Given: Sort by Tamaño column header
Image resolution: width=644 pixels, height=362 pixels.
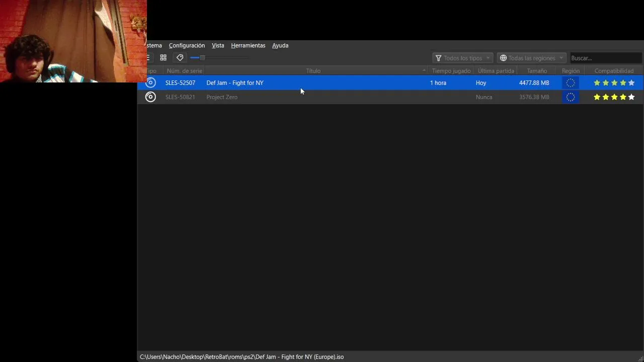Looking at the screenshot, I should 537,71.
